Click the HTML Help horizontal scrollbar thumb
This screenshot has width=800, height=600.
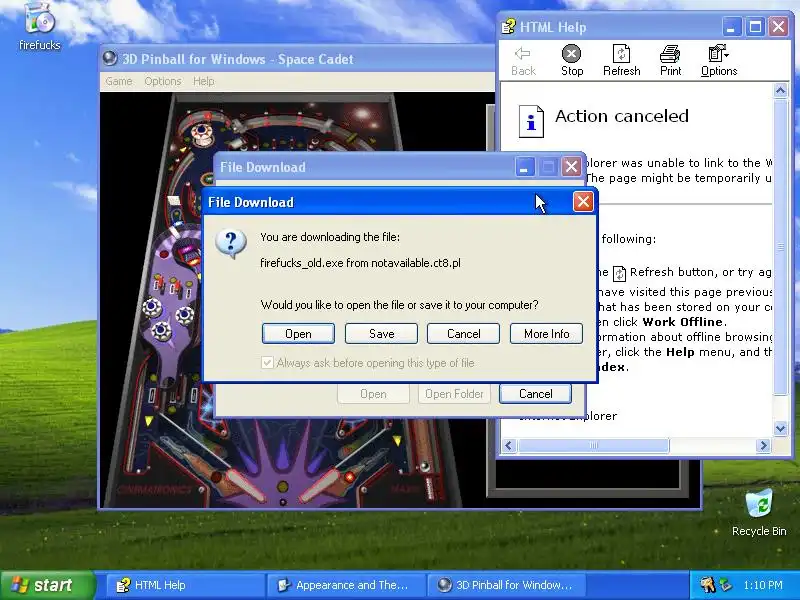tap(593, 445)
